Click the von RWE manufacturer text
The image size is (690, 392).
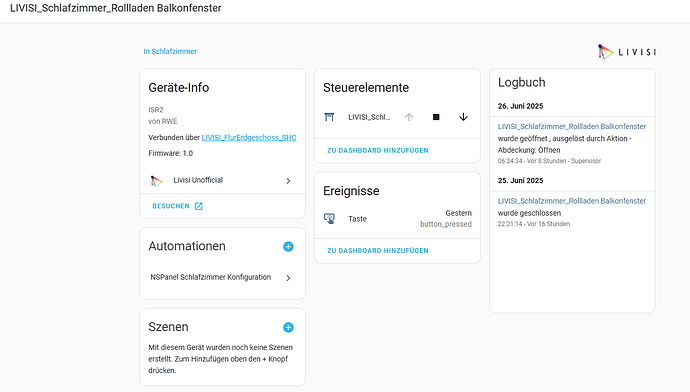click(163, 121)
